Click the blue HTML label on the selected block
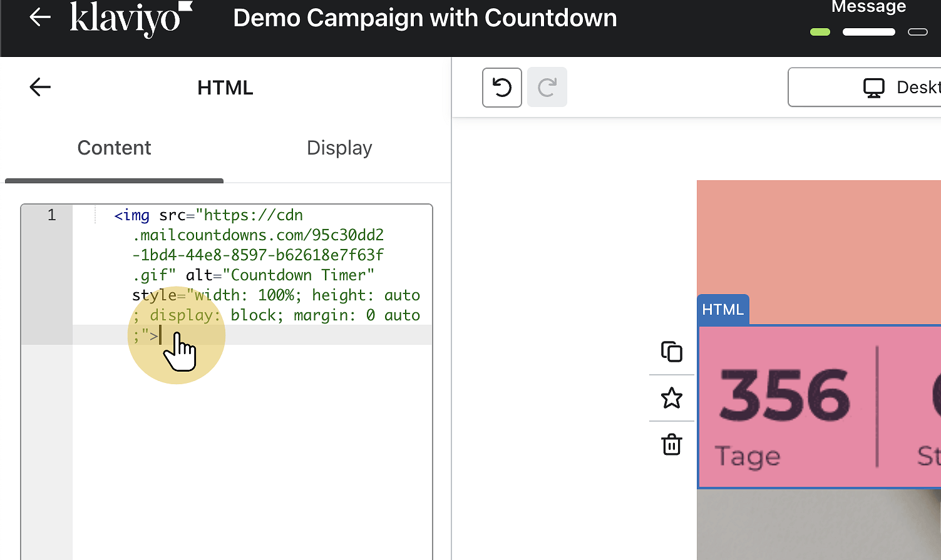Image resolution: width=941 pixels, height=560 pixels. pos(722,308)
